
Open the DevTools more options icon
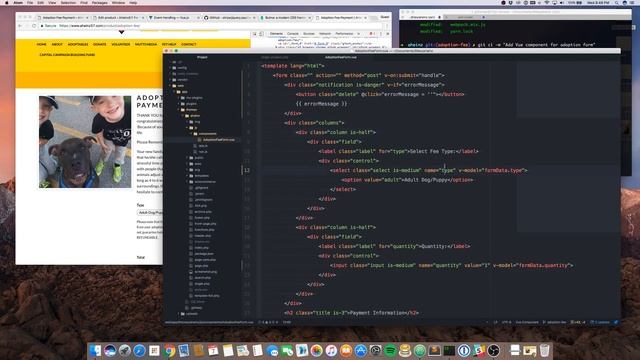(381, 34)
